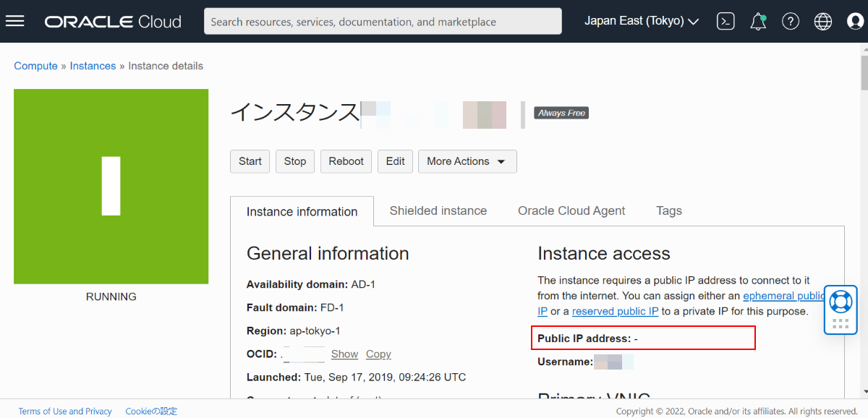868x418 pixels.
Task: Click the Stop button
Action: [x=295, y=161]
